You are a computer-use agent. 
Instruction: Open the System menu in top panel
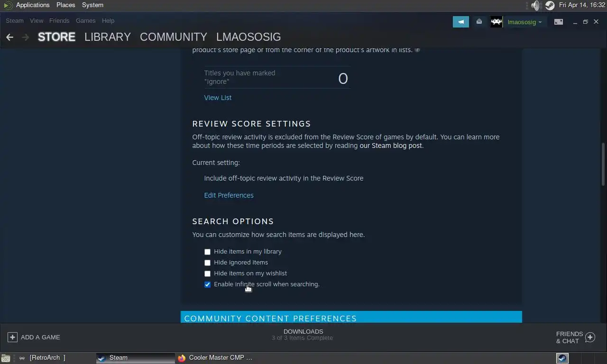pos(92,5)
